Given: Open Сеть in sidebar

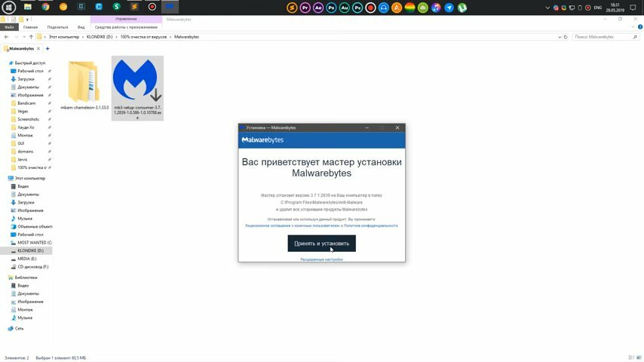Looking at the screenshot, I should coord(20,329).
